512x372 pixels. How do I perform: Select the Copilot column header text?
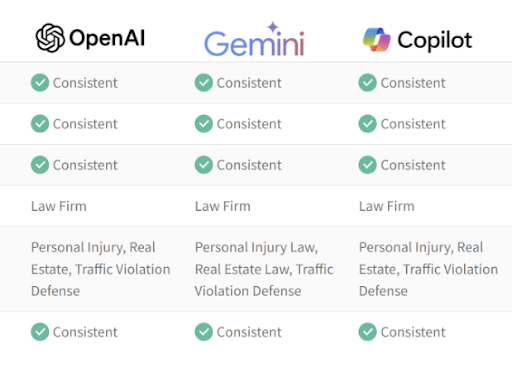(435, 41)
